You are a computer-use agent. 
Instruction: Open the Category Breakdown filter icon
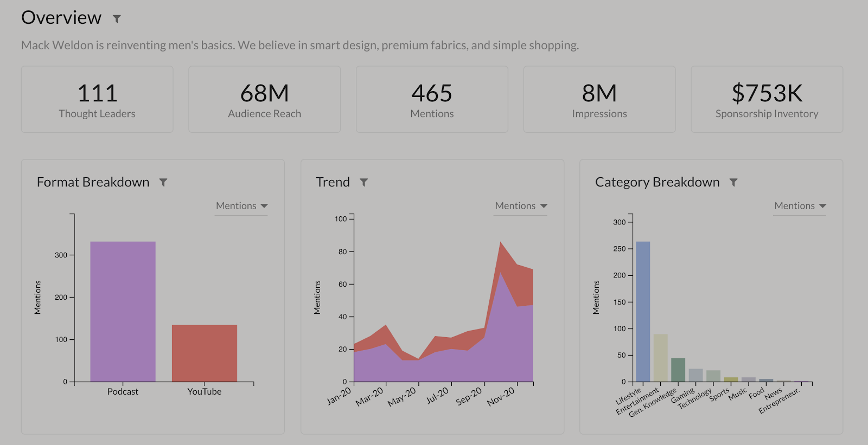coord(733,183)
